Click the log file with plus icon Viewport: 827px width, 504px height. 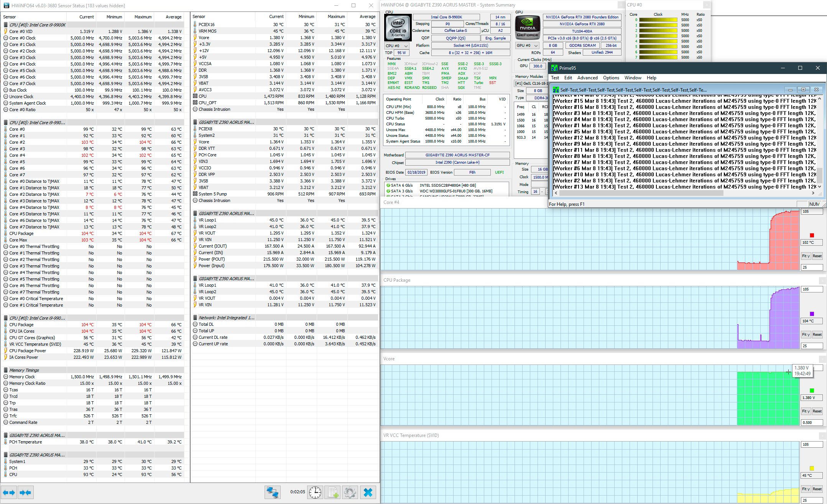click(333, 492)
